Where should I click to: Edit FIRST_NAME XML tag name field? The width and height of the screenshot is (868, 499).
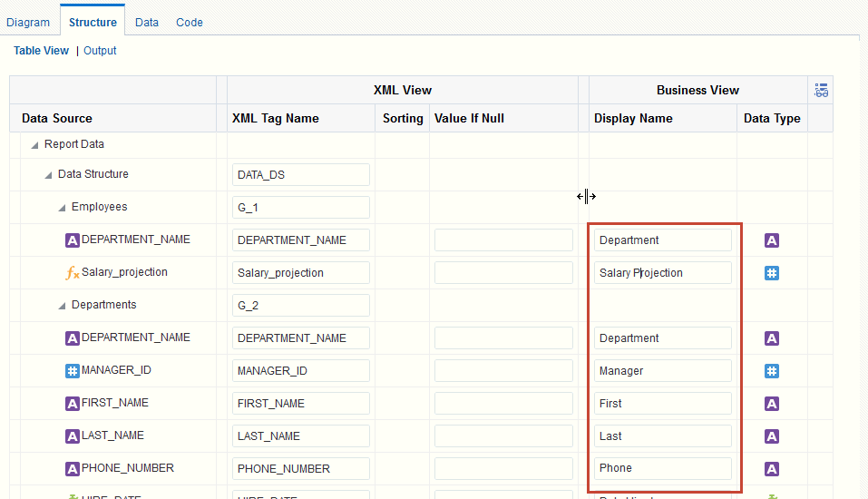tap(300, 403)
